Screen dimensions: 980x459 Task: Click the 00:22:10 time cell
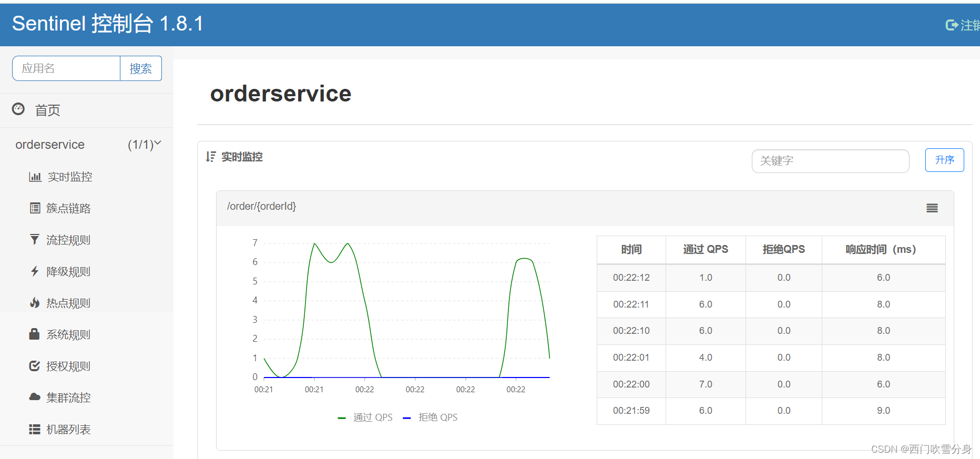tap(631, 331)
